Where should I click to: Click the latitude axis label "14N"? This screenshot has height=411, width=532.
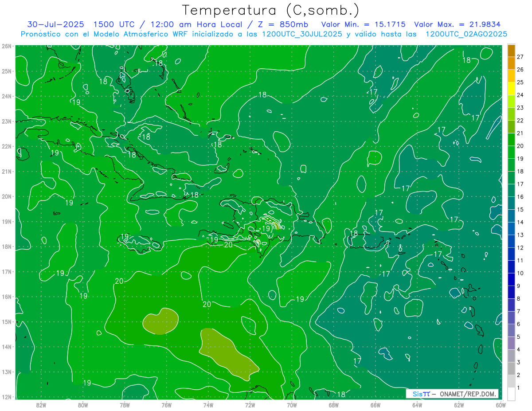6,347
